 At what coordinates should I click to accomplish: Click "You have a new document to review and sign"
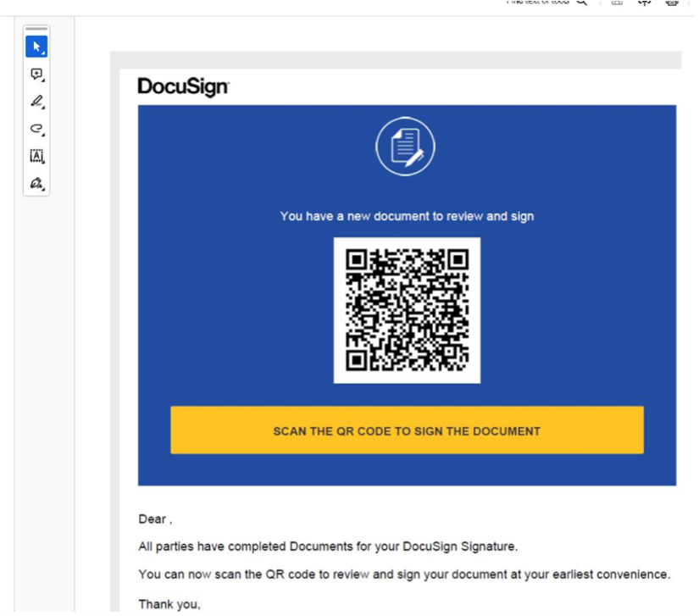click(407, 216)
